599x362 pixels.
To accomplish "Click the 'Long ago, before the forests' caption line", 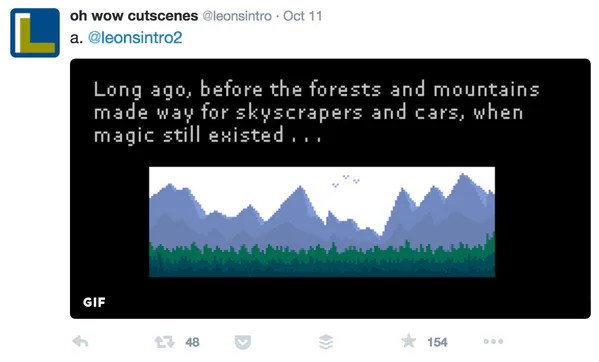I will coord(317,90).
